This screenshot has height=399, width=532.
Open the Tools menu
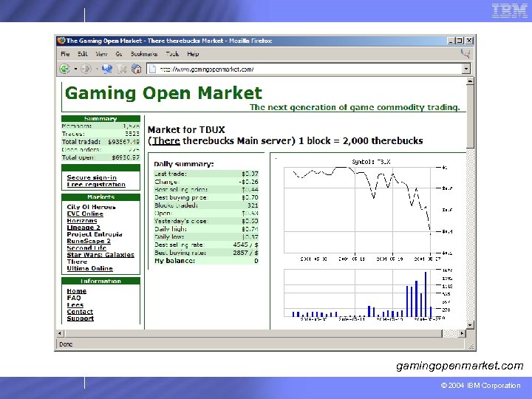pyautogui.click(x=172, y=54)
